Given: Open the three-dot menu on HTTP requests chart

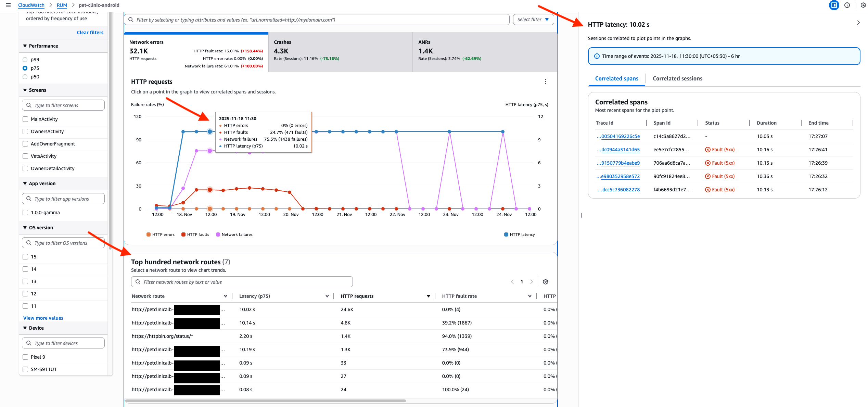Looking at the screenshot, I should click(x=546, y=81).
